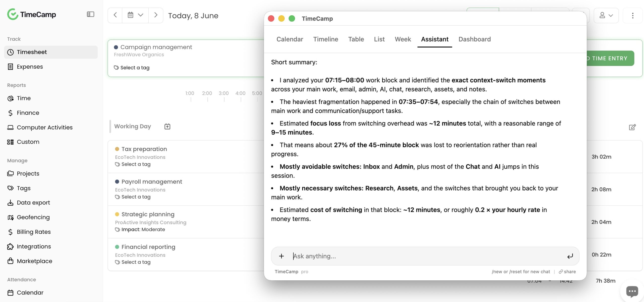This screenshot has width=644, height=302.
Task: Click the Add Time Entry button
Action: [610, 58]
